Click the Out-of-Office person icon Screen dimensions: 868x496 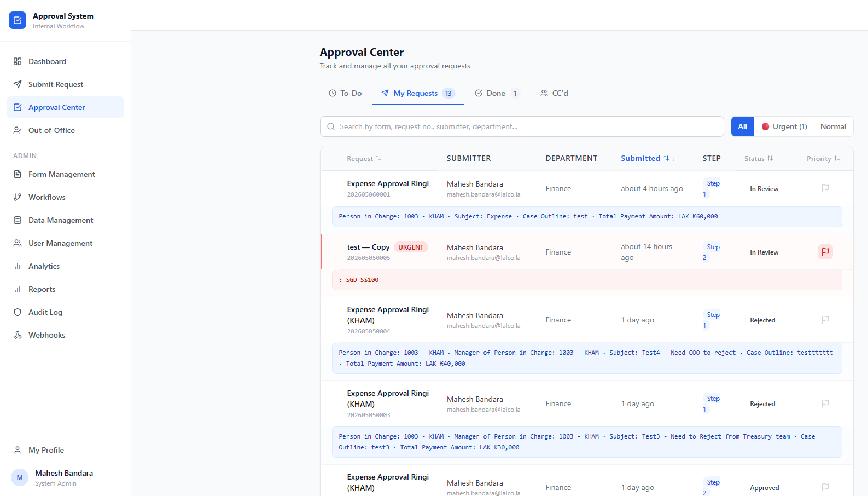pyautogui.click(x=18, y=130)
